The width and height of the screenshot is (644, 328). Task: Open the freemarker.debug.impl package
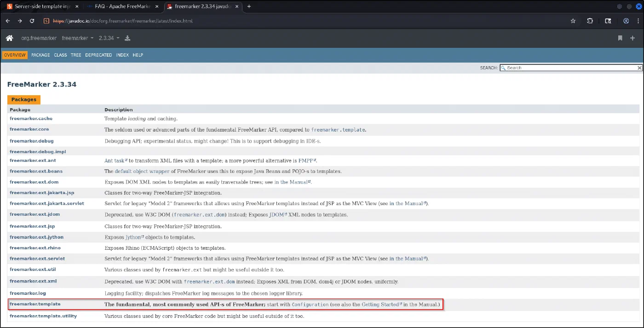pos(38,151)
